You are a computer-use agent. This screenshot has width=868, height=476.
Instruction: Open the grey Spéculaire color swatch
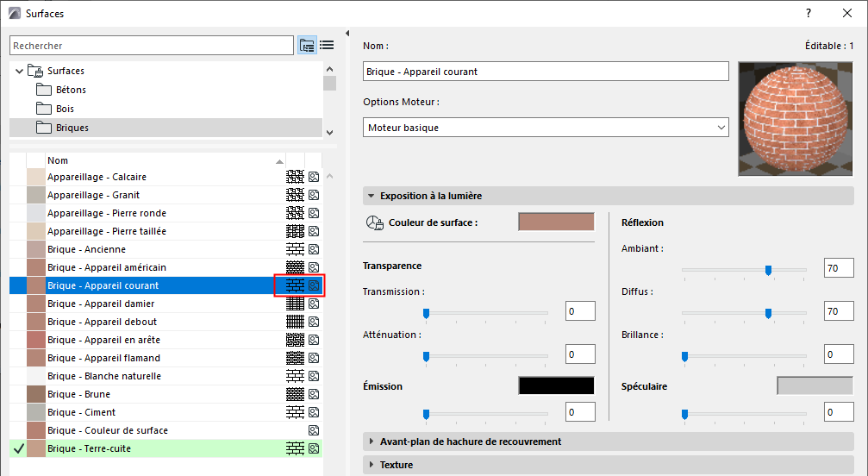point(815,385)
